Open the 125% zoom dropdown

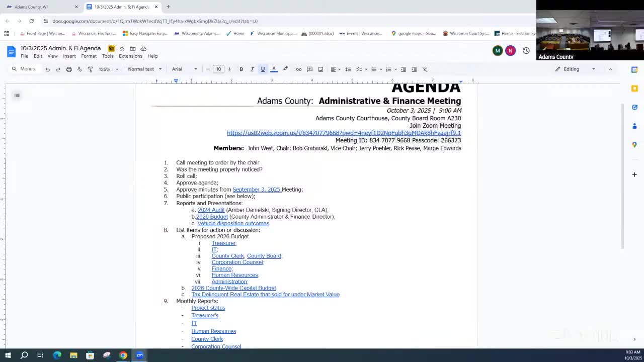pyautogui.click(x=108, y=69)
